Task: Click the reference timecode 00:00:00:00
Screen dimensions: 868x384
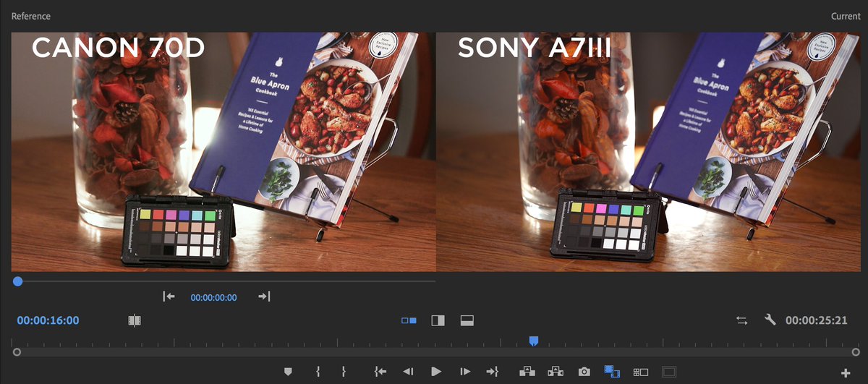Action: (x=213, y=297)
